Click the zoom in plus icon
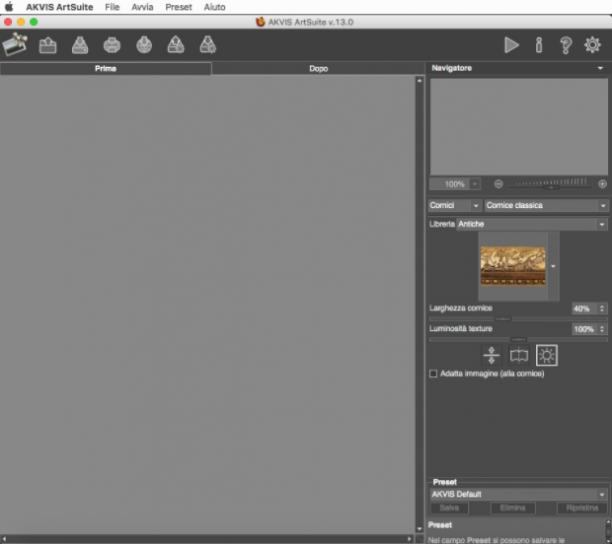 tap(602, 184)
